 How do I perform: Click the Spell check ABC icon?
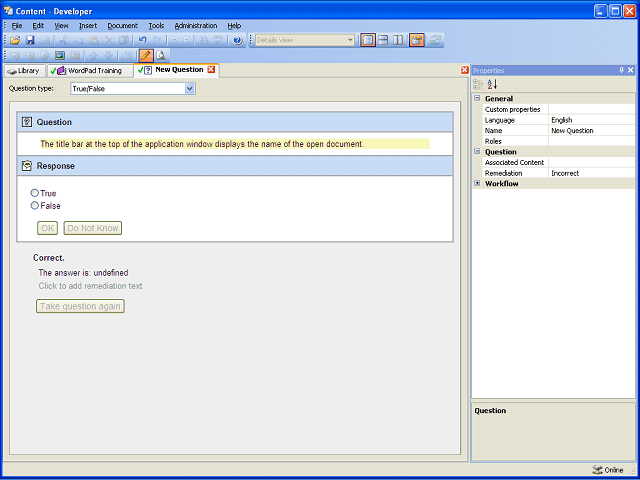point(219,40)
